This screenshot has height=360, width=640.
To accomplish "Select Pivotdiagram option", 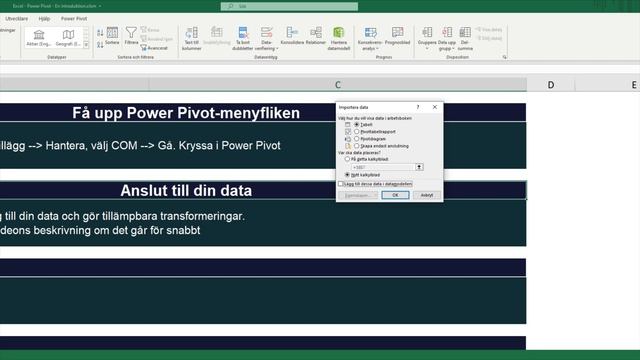I will pyautogui.click(x=357, y=139).
